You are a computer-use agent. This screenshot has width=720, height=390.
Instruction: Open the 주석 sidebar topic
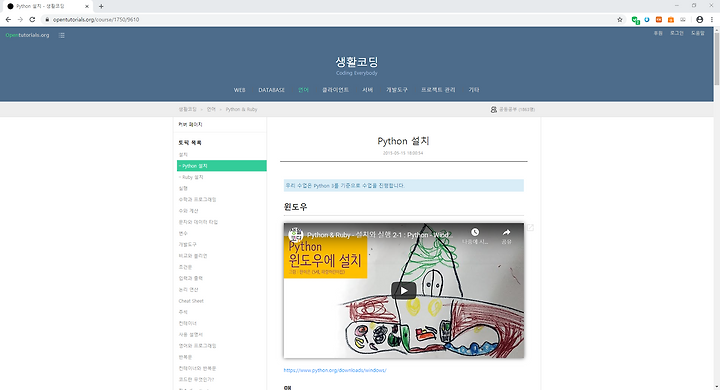tap(183, 312)
